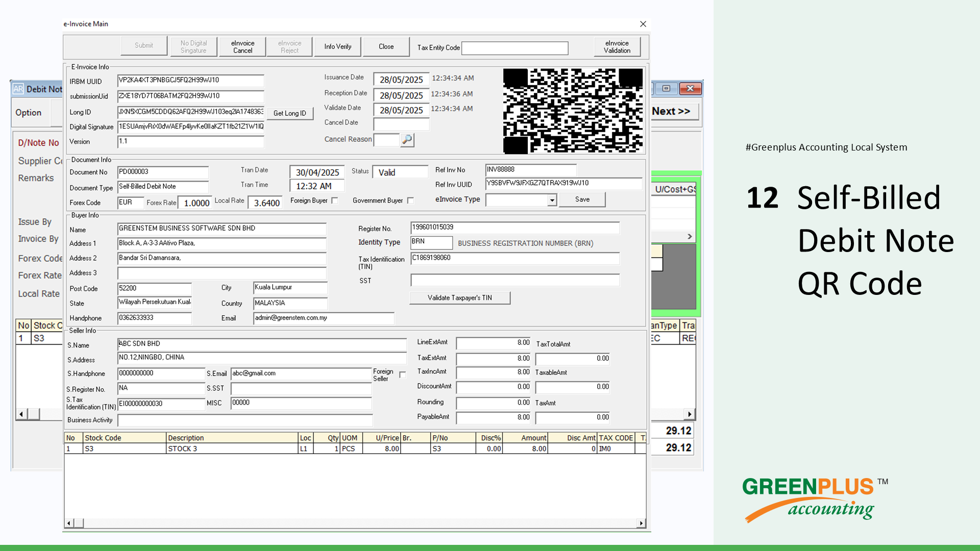Click the Document Type field
The width and height of the screenshot is (980, 551).
(163, 187)
